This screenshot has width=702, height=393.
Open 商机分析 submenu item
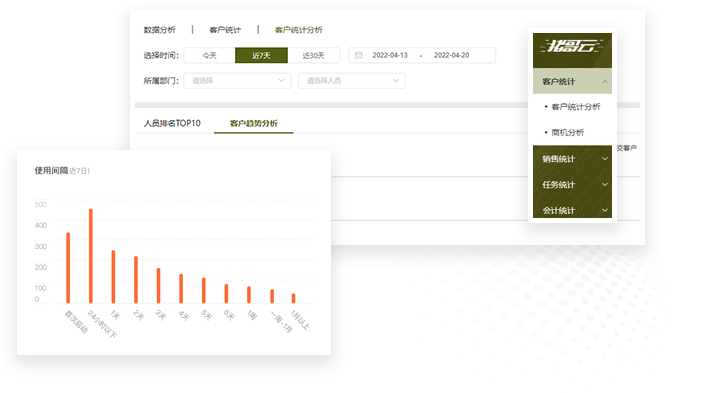[x=567, y=132]
